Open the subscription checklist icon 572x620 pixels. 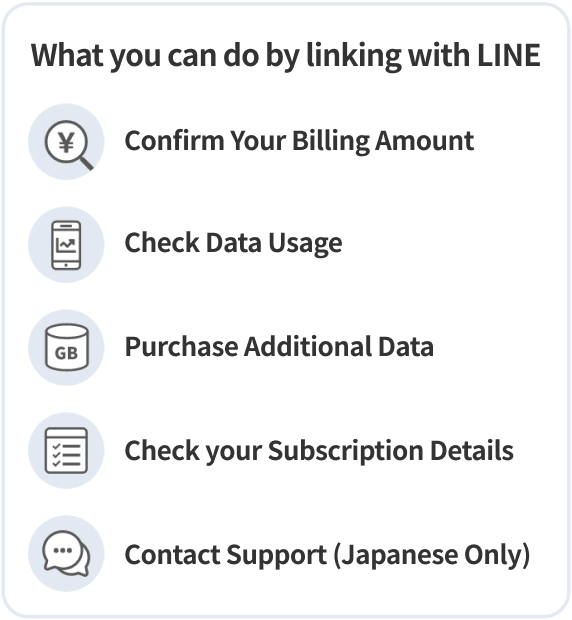[x=66, y=450]
